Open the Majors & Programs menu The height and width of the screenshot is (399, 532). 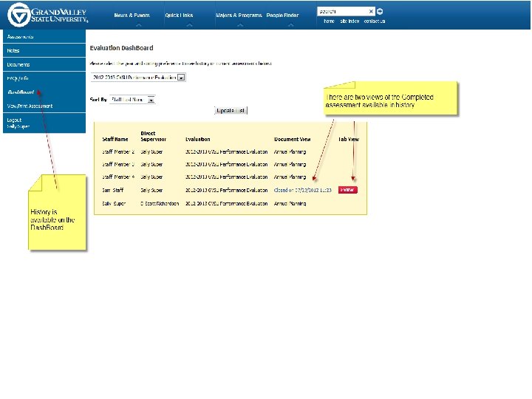coord(239,16)
